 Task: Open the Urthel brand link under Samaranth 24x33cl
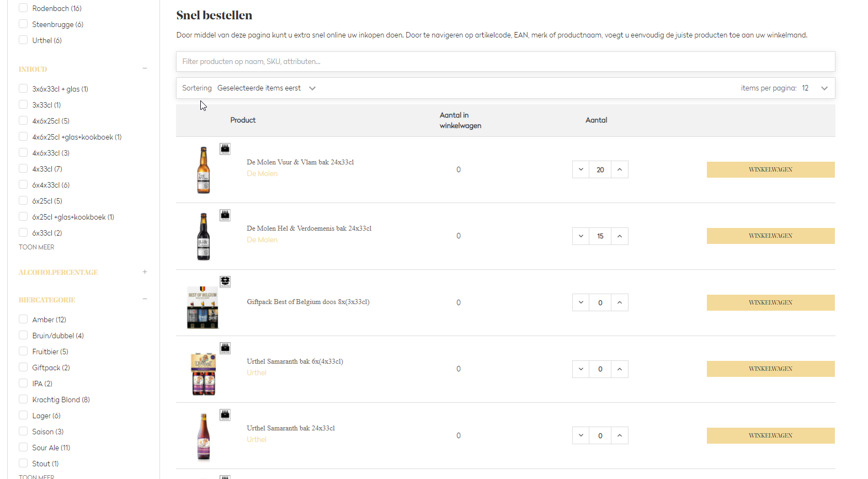(x=257, y=440)
